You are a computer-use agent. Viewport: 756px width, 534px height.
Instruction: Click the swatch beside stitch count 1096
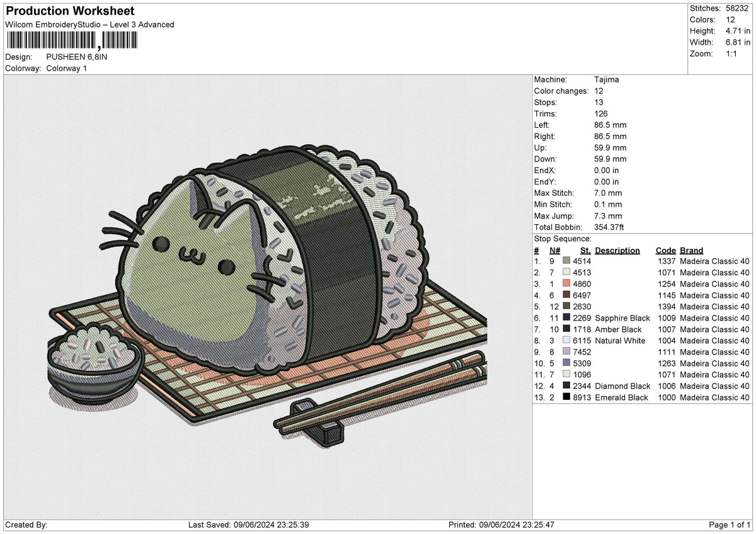click(566, 375)
